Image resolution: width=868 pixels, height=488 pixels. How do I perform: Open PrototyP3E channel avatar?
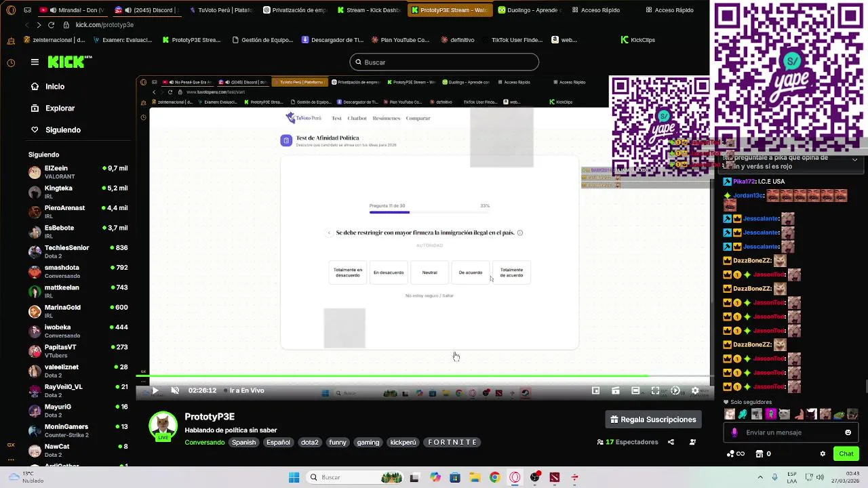click(163, 426)
